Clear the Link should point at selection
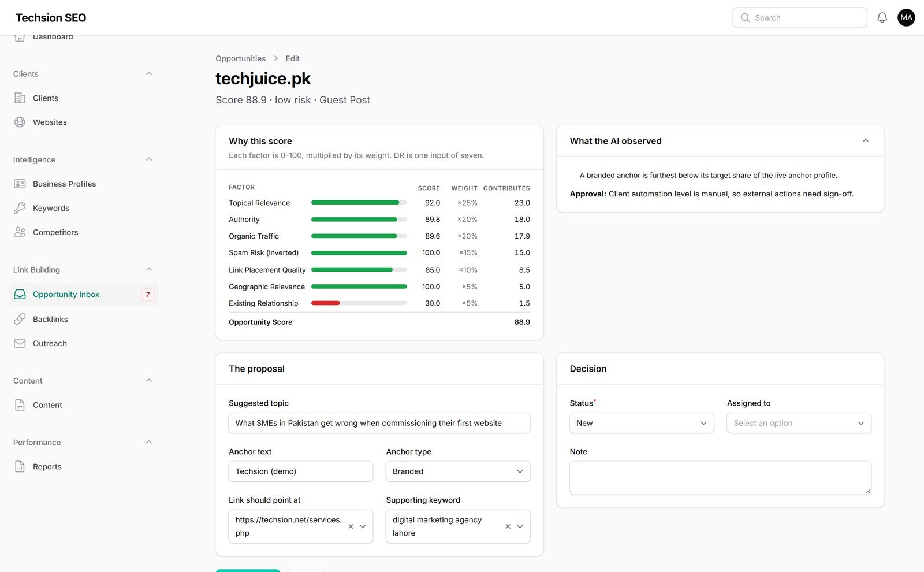Viewport: 924px width, 572px height. [351, 526]
